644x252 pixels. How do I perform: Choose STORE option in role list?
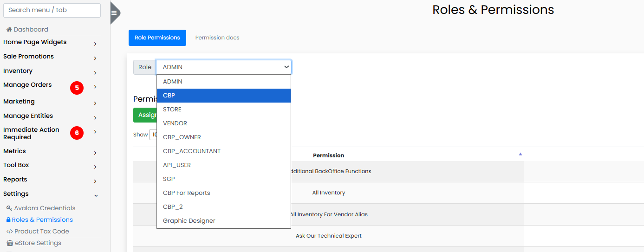[x=224, y=110]
